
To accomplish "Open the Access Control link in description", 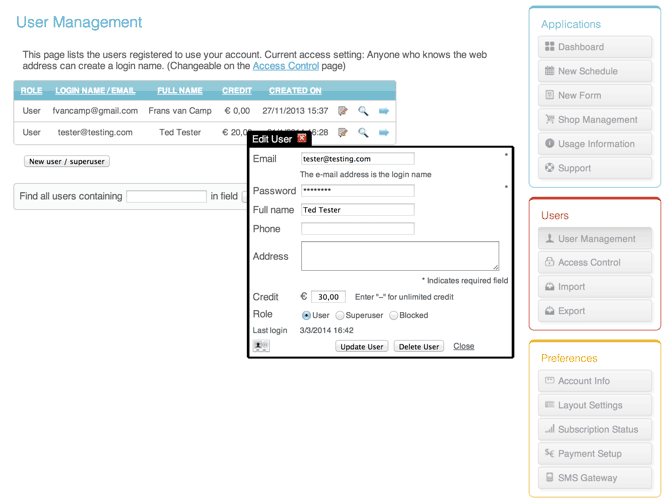I will click(x=286, y=66).
